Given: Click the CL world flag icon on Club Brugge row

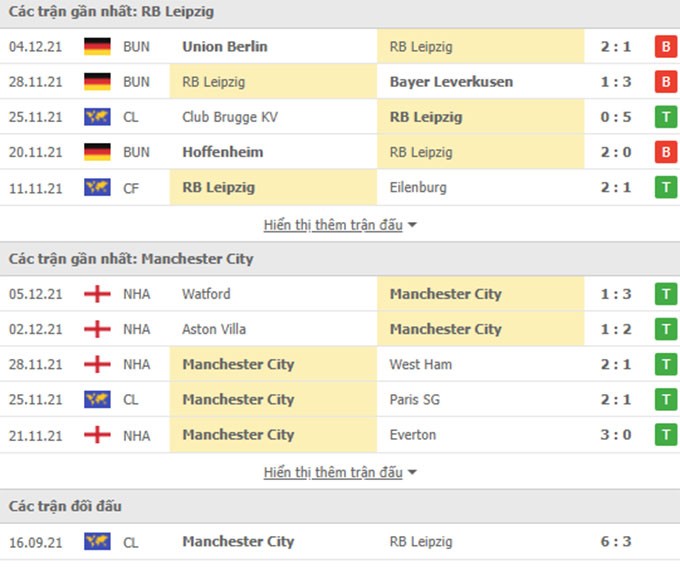Looking at the screenshot, I should coord(97,117).
